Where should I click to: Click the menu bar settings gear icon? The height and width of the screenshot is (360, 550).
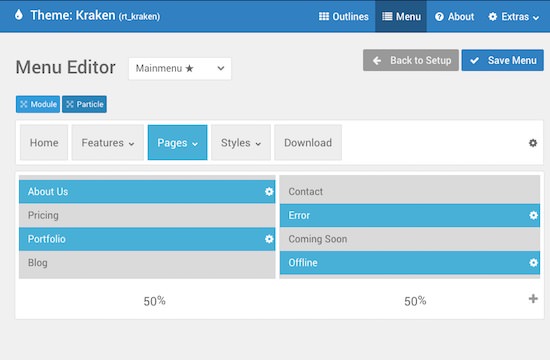pos(533,143)
